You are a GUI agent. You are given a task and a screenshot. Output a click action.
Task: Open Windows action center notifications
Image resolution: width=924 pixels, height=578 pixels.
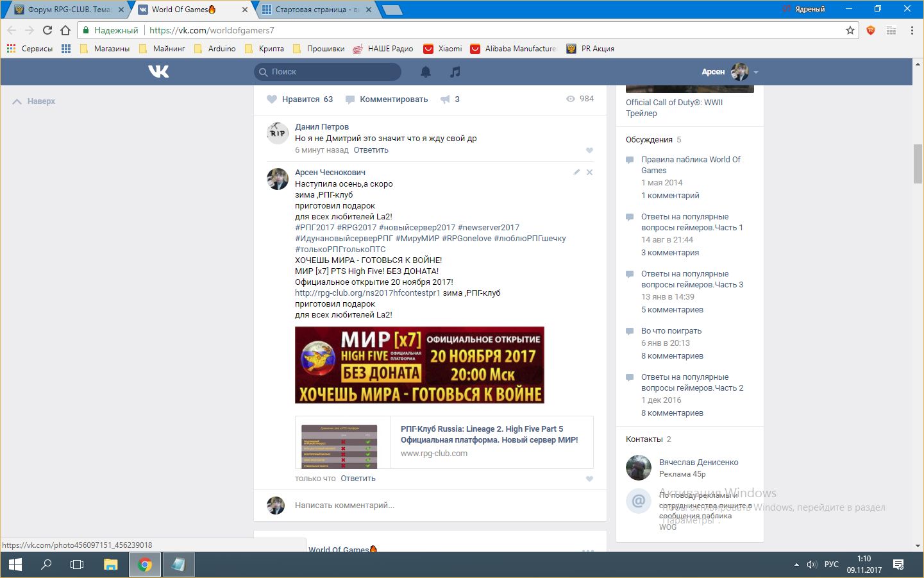(x=898, y=565)
